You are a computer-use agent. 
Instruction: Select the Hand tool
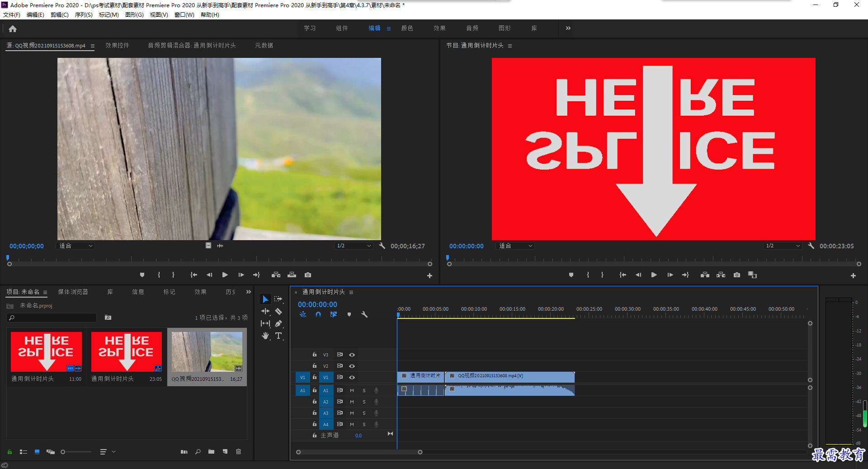[x=265, y=336]
